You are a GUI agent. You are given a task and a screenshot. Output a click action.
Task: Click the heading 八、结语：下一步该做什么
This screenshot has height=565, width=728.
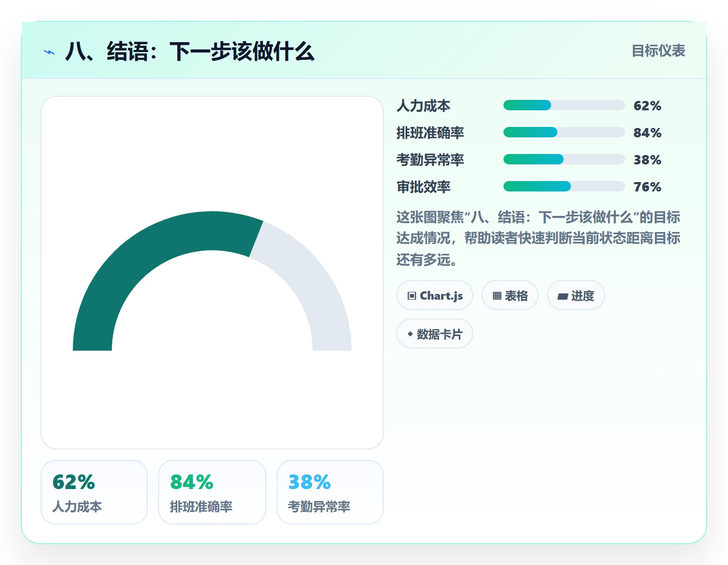coord(190,52)
